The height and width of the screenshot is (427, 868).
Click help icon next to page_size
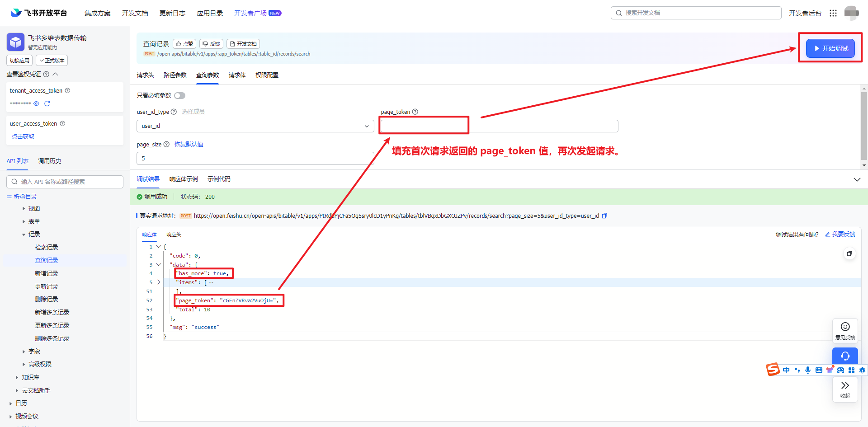166,144
